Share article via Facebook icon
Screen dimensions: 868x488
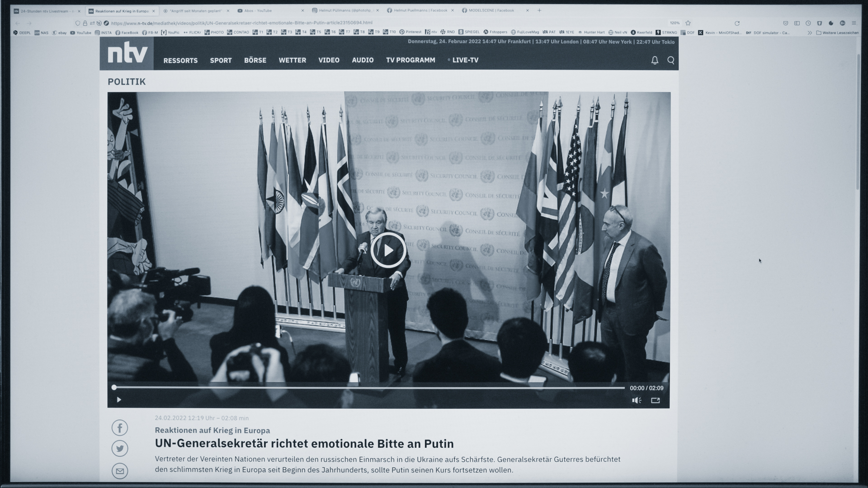point(120,428)
